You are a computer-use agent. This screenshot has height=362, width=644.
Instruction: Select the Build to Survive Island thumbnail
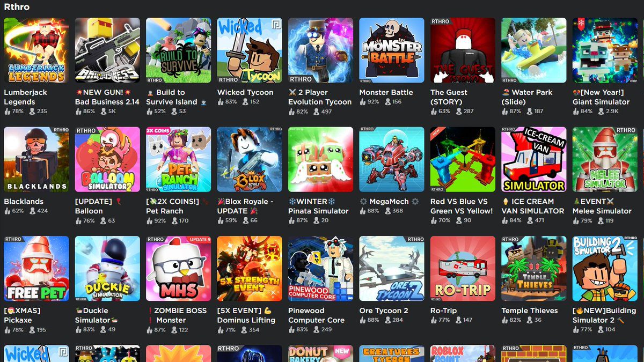tap(179, 50)
